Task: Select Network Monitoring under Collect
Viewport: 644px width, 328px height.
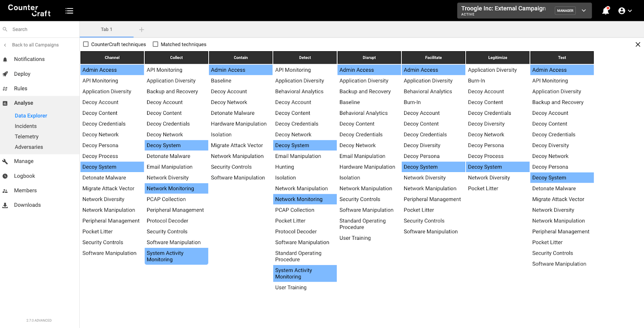Action: (176, 189)
